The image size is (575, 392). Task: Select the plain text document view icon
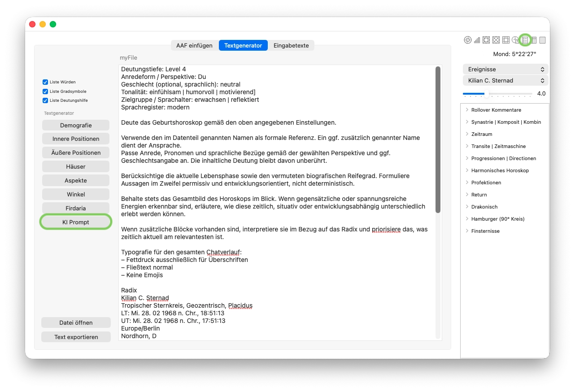(x=542, y=40)
